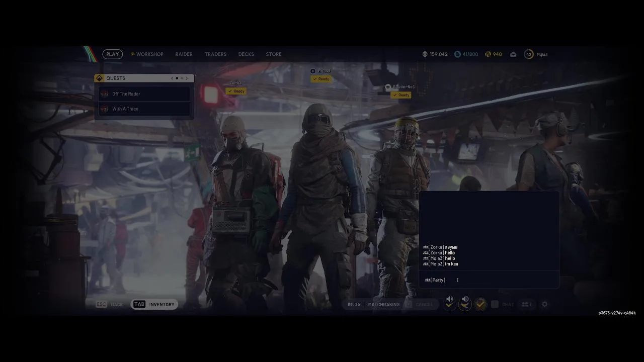Click the Quests panel diamond icon

tap(99, 78)
